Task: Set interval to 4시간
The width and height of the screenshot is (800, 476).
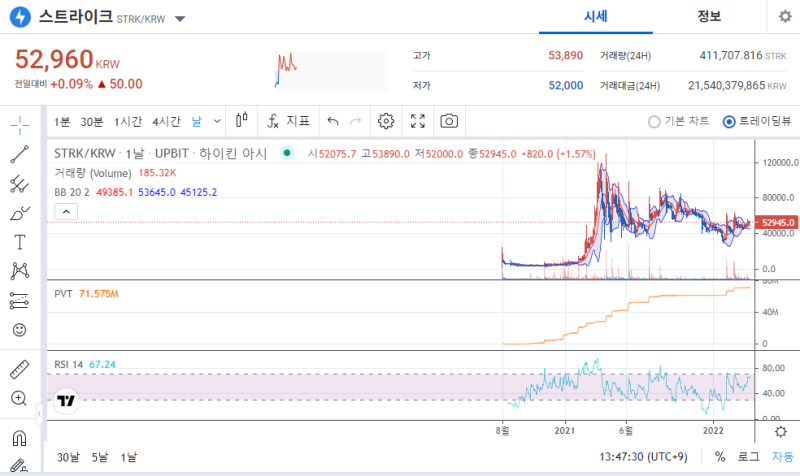Action: point(166,121)
